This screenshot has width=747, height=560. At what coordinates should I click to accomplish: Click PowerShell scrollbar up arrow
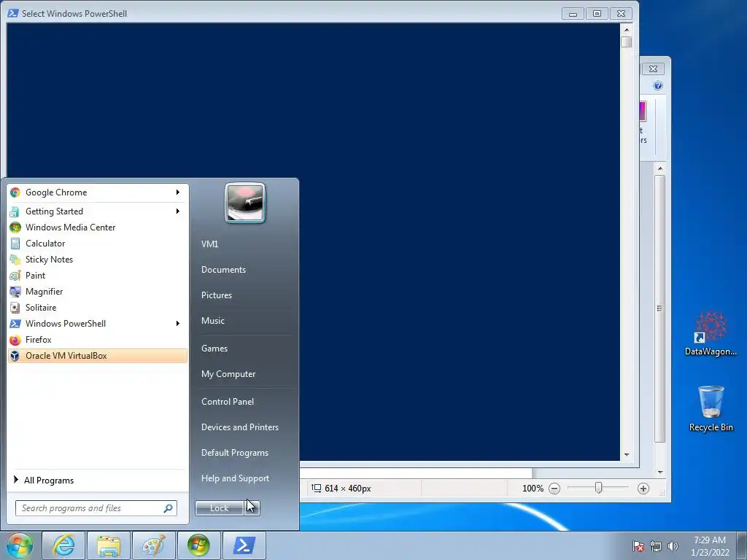point(627,29)
